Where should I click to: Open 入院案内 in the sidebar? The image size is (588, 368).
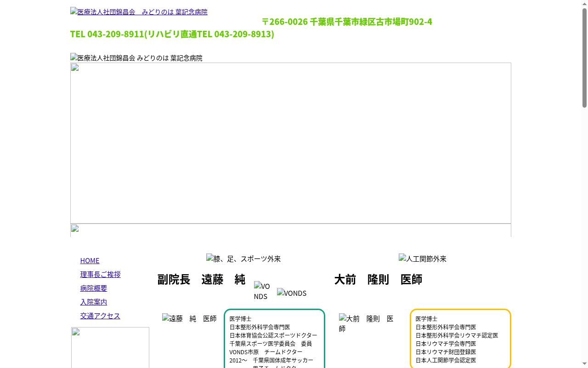click(94, 302)
